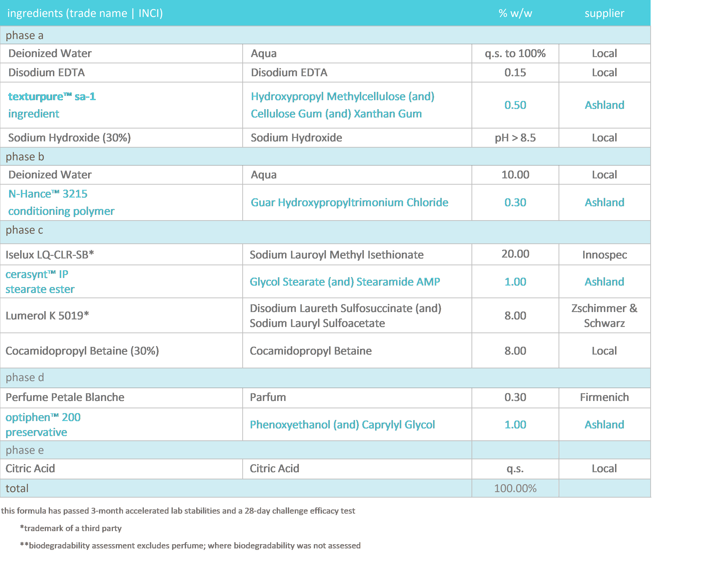Screen dimensions: 718x588
Task: Click the Innospec supplier cell
Action: coord(604,254)
